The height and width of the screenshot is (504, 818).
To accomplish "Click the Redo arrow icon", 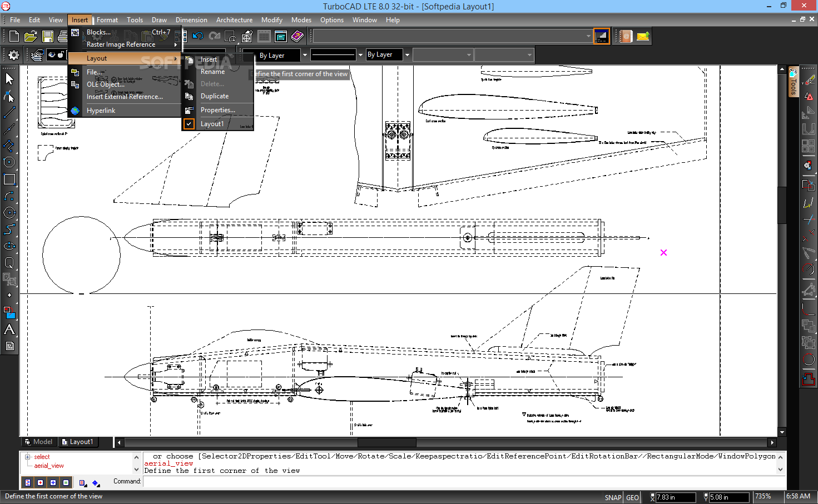I will [x=214, y=37].
